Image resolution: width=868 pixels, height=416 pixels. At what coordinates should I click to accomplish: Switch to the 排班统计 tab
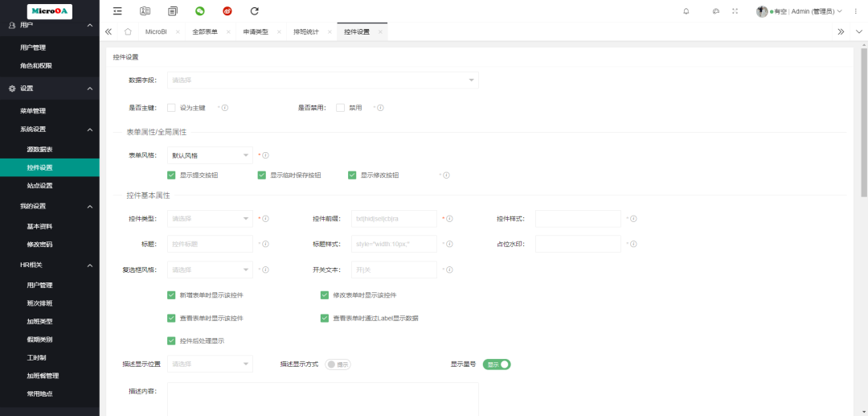tap(305, 31)
